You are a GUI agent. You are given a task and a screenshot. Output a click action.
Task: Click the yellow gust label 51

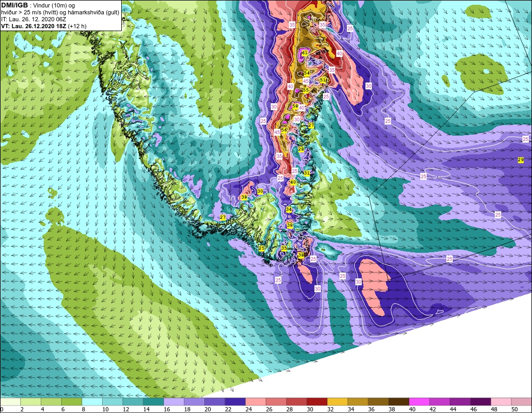[323, 80]
